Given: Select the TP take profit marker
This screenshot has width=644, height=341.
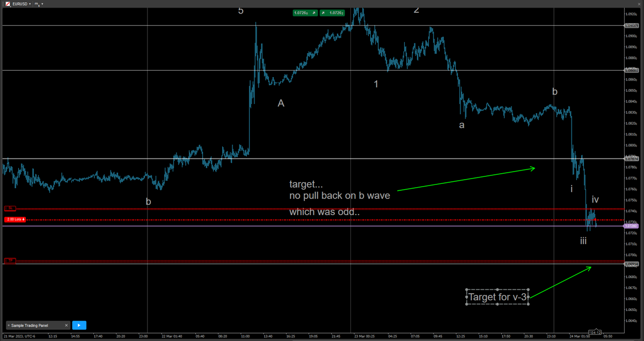Looking at the screenshot, I should (x=10, y=261).
